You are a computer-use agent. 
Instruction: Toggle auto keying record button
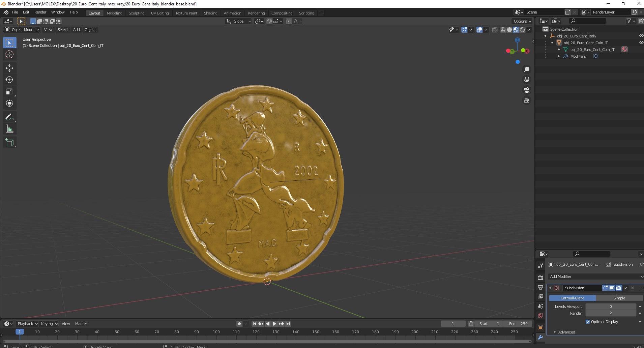tap(239, 324)
